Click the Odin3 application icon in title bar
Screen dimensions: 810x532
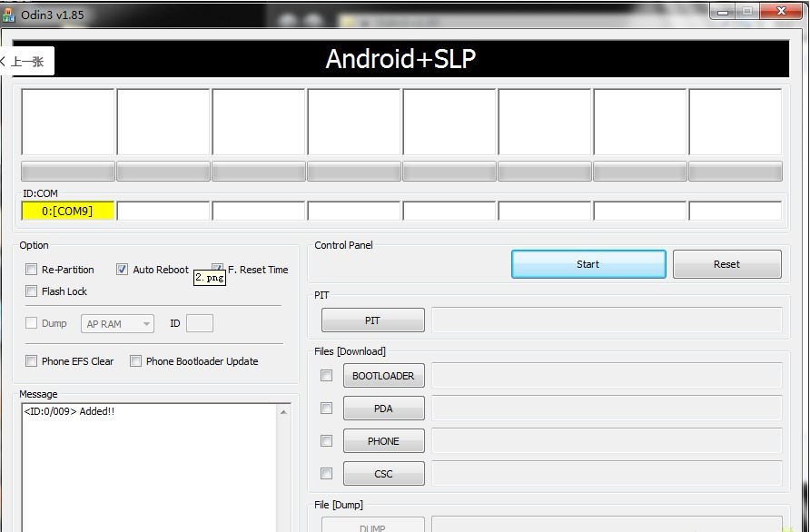tap(9, 15)
